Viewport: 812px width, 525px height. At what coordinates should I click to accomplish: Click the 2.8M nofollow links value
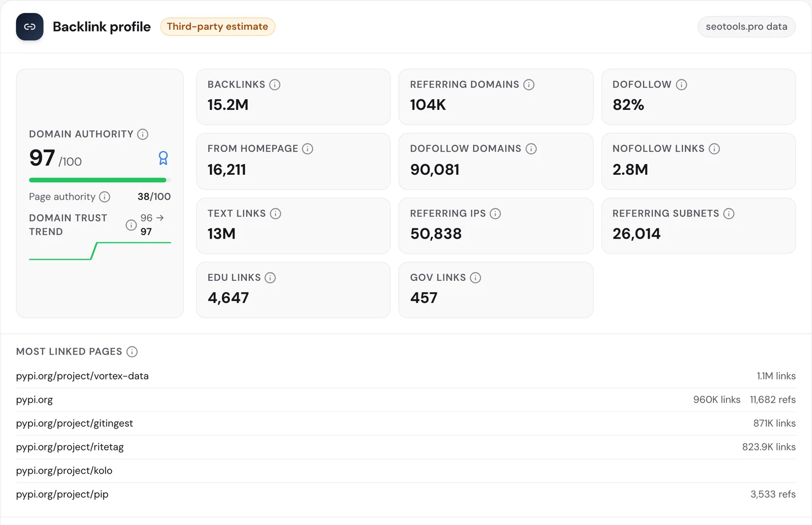[630, 170]
